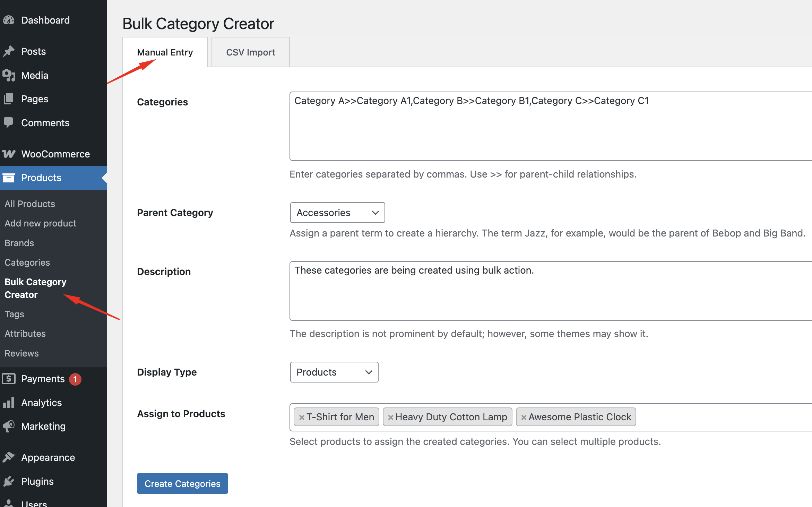Open the Parent Category dropdown showing Accessories
The width and height of the screenshot is (812, 507).
337,213
